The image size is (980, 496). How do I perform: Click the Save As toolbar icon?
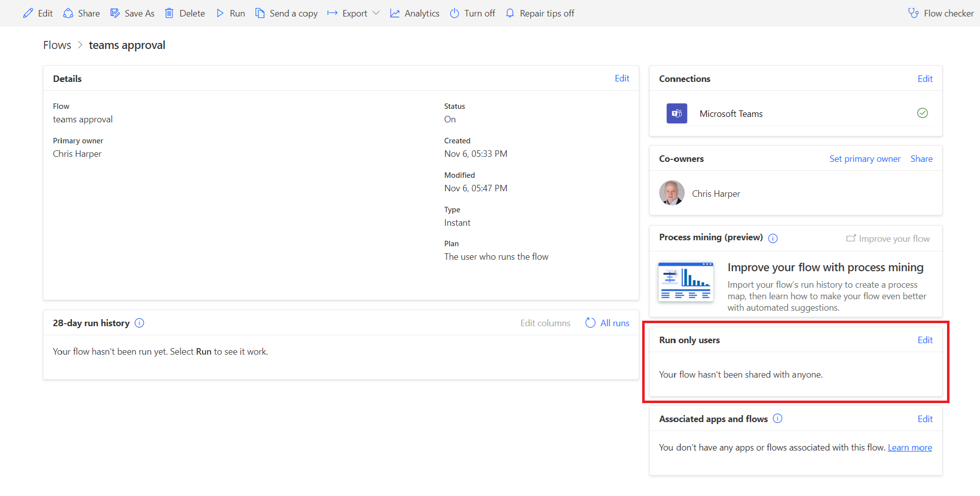[x=115, y=13]
